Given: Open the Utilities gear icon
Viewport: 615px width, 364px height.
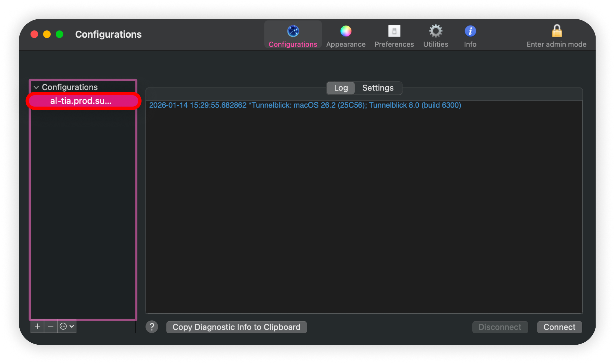Looking at the screenshot, I should coord(435,31).
